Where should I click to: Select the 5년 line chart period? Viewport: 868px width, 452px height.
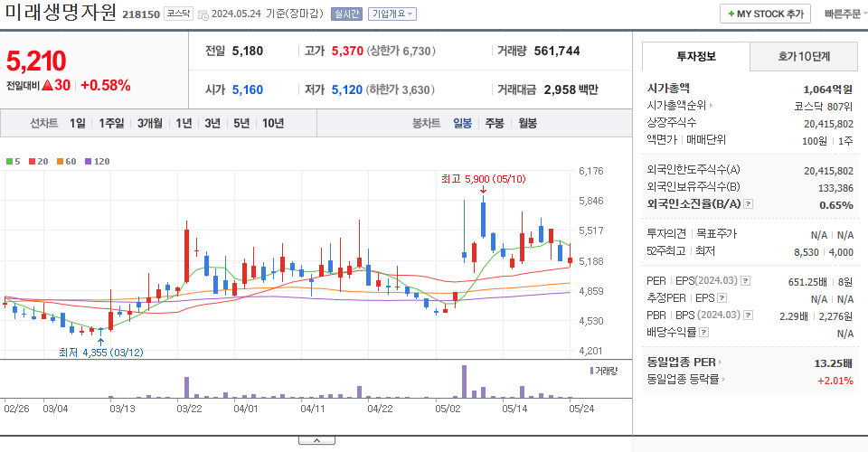pyautogui.click(x=241, y=123)
